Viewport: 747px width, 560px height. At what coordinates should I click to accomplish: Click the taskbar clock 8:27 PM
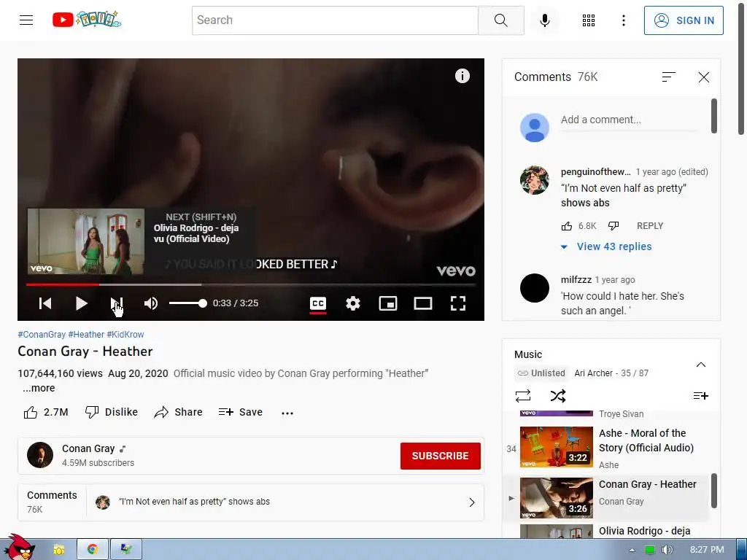(x=707, y=550)
